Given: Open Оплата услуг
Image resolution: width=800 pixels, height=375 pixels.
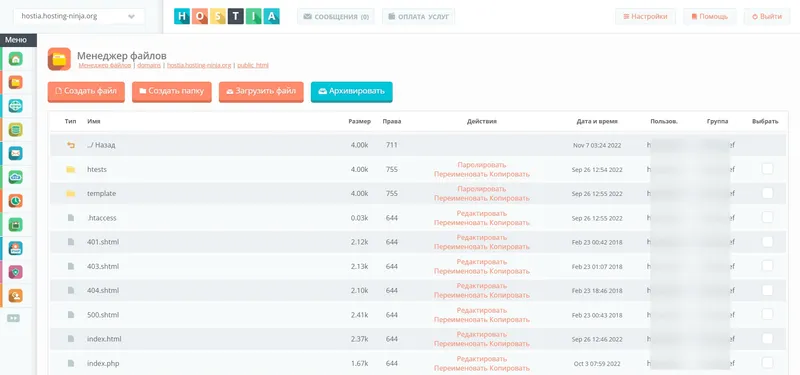Looking at the screenshot, I should click(418, 16).
